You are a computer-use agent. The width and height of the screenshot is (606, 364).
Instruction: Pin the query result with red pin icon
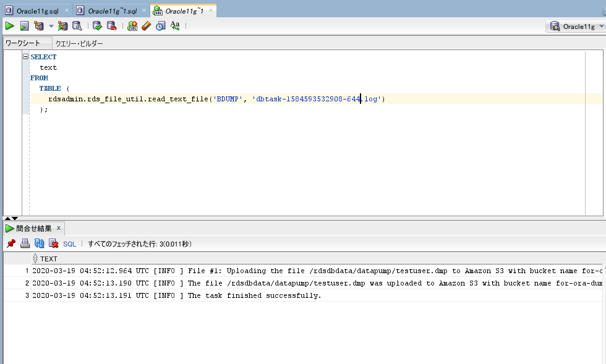coord(11,243)
